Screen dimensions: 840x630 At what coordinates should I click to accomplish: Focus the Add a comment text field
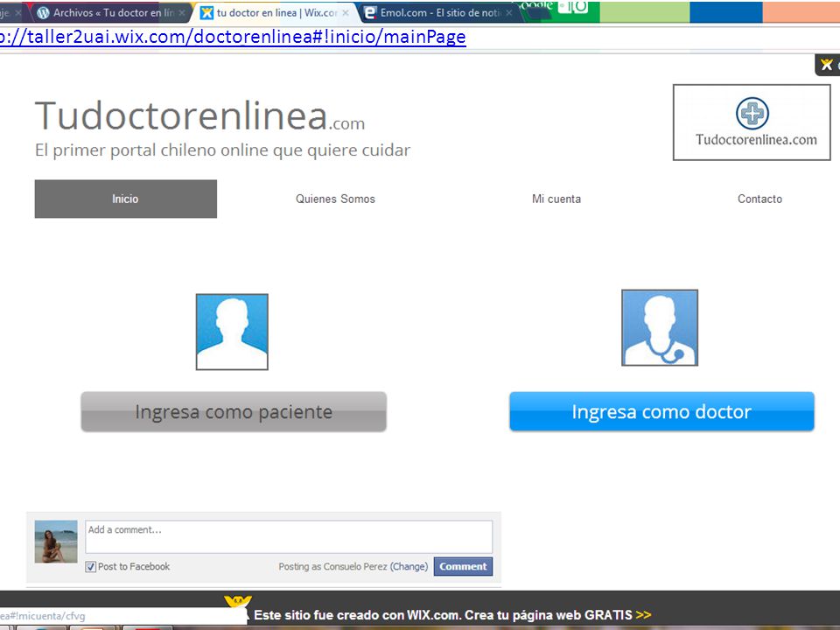(x=289, y=536)
